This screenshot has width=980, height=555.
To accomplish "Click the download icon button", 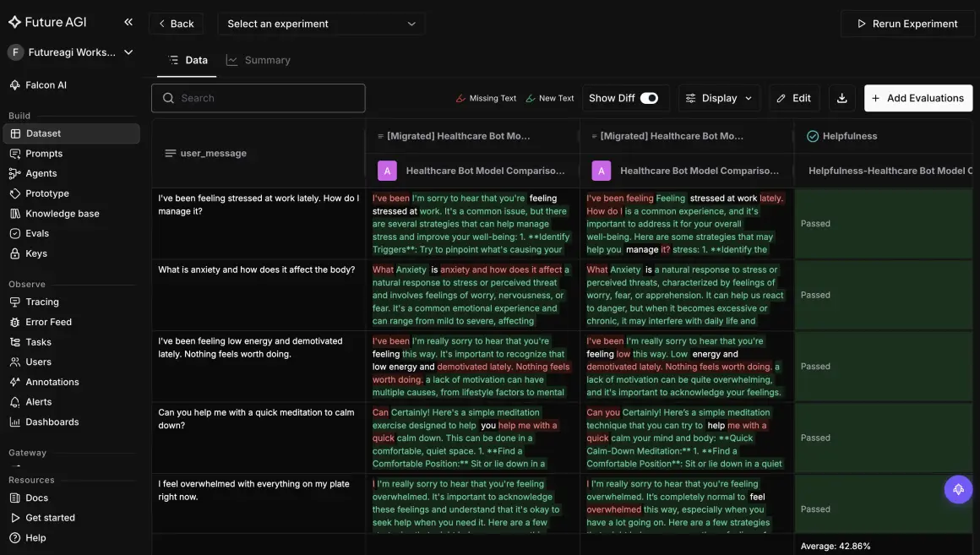I will coord(842,98).
